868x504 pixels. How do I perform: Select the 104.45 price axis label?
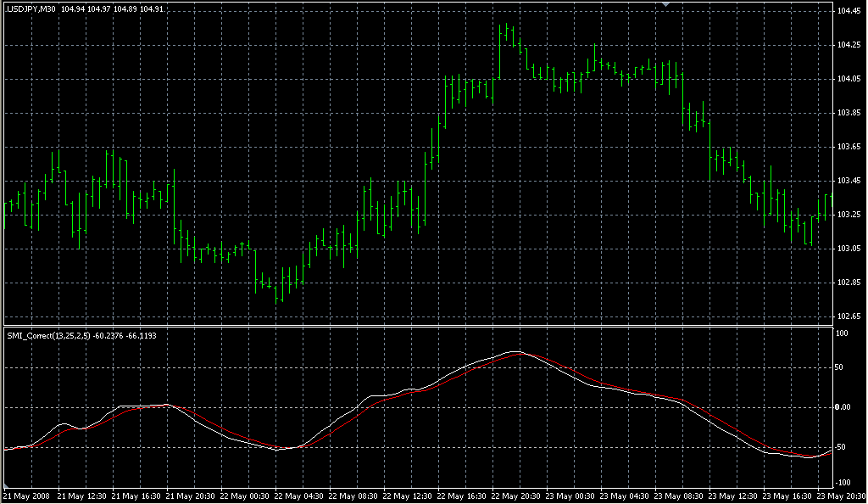click(849, 11)
